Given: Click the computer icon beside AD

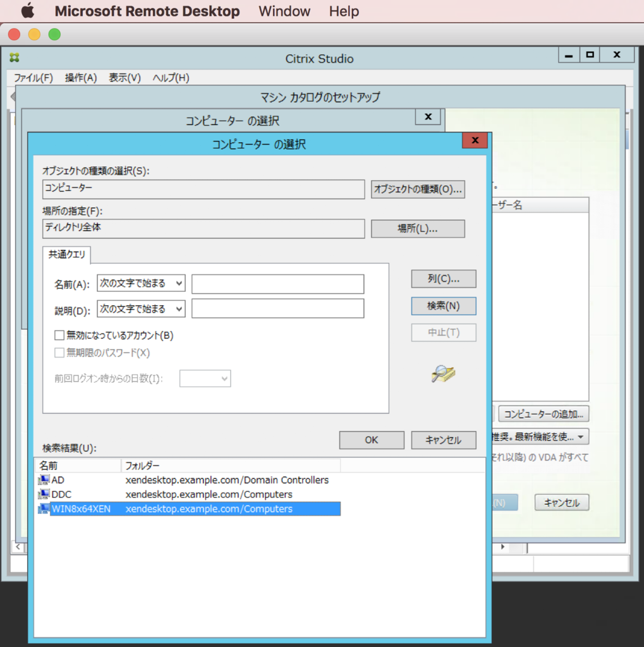Looking at the screenshot, I should click(x=44, y=480).
